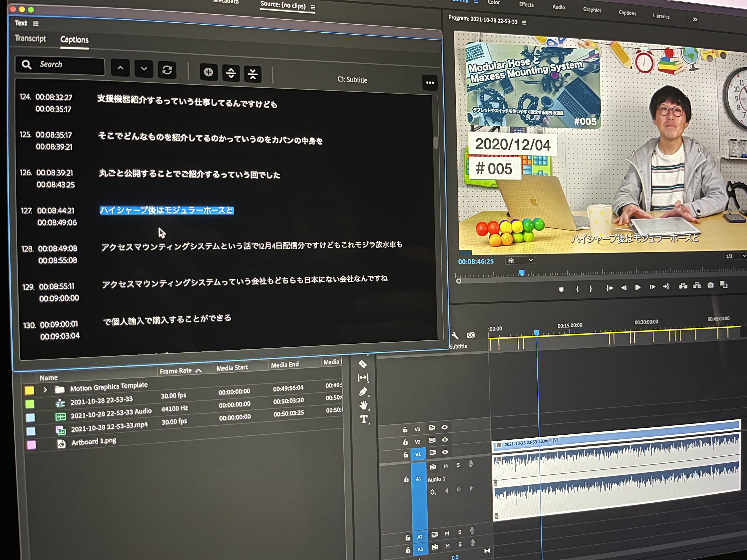
Task: Go to previous search result arrow
Action: [x=120, y=68]
